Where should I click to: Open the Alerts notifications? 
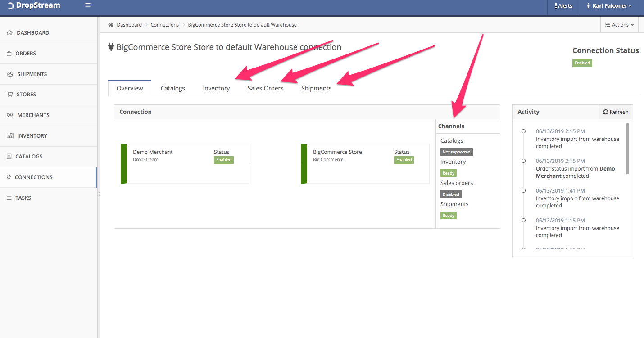coord(563,6)
